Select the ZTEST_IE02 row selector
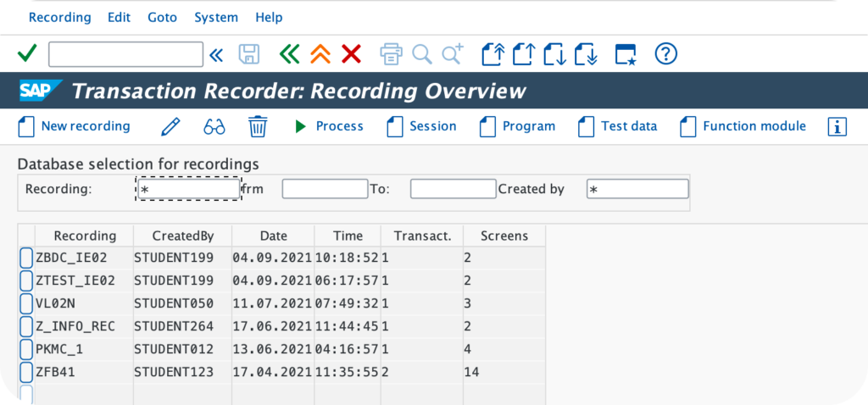Viewport: 868px width, 405px height. [26, 281]
